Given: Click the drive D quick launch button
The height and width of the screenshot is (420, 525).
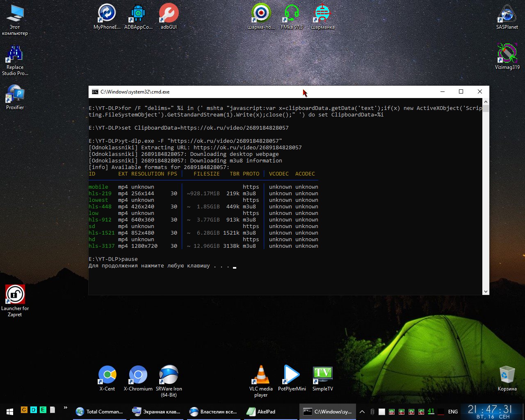Looking at the screenshot, I should pos(33,410).
